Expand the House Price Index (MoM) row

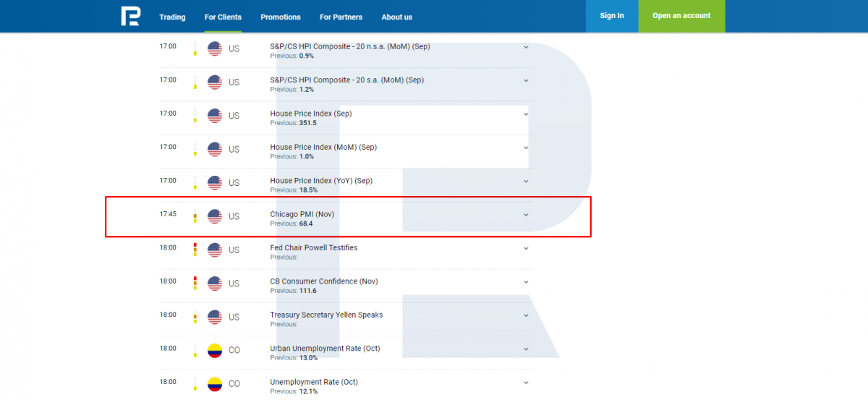coord(526,148)
